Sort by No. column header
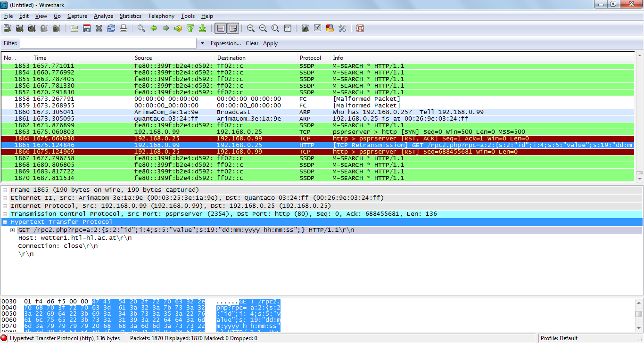644x343 pixels. 16,58
